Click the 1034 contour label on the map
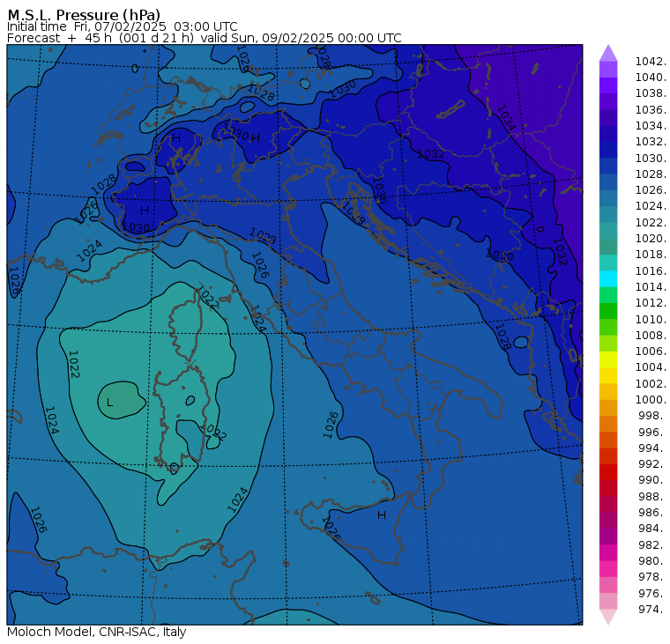Screen dimensions: 670x644 click(506, 117)
